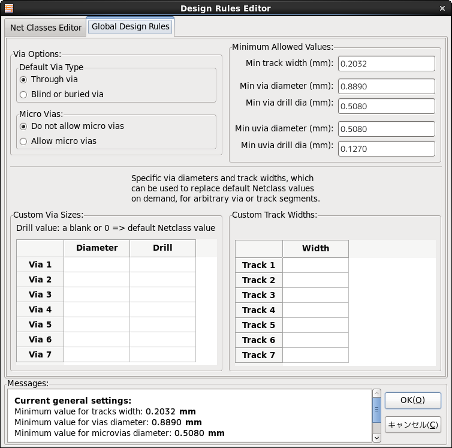This screenshot has width=452, height=448.
Task: Click the Track 4 Width cell
Action: (315, 310)
